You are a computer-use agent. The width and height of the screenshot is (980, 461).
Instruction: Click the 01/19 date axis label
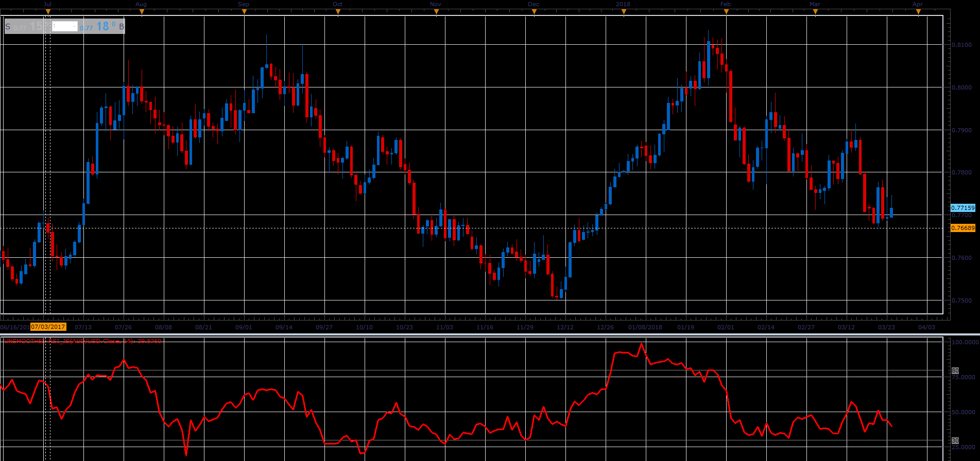[x=685, y=327]
